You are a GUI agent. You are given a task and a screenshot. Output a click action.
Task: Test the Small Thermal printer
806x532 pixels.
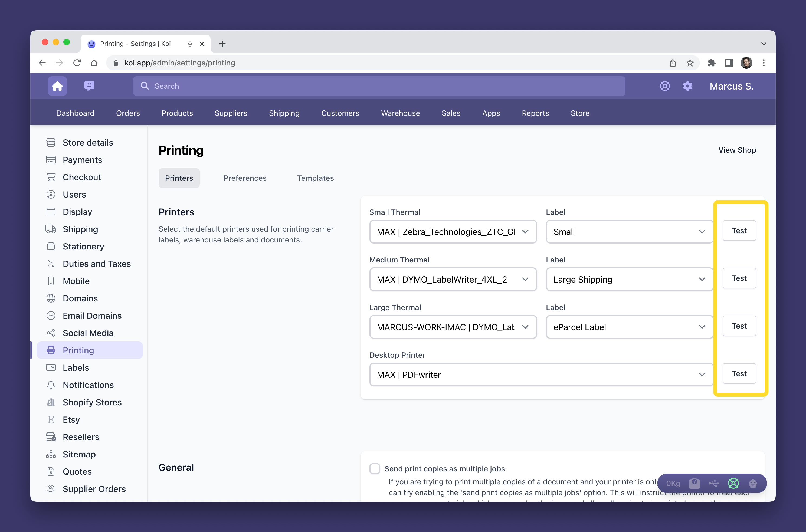tap(739, 231)
